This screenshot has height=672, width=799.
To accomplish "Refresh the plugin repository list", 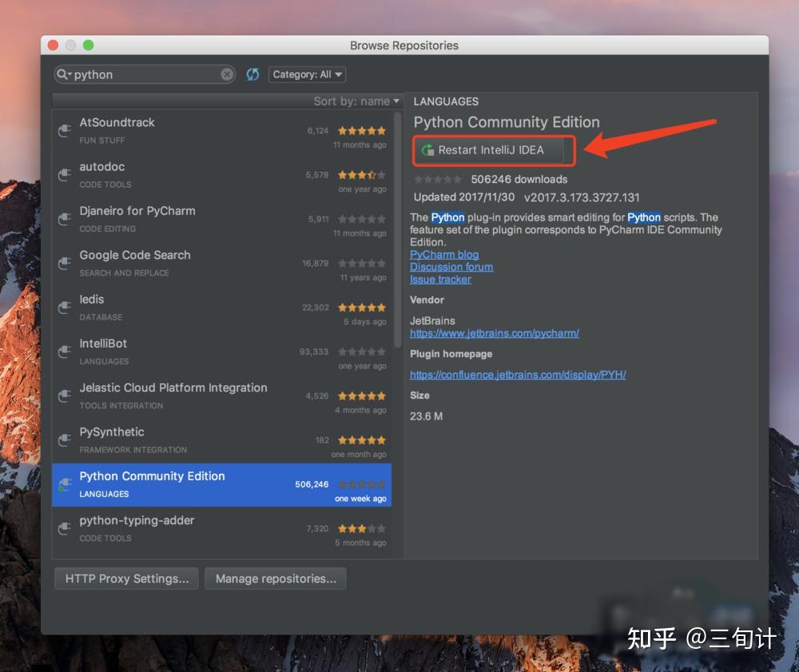I will tap(252, 74).
